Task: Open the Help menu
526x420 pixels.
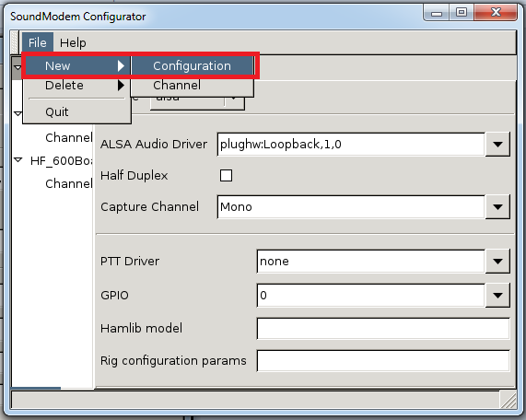Action: point(73,43)
